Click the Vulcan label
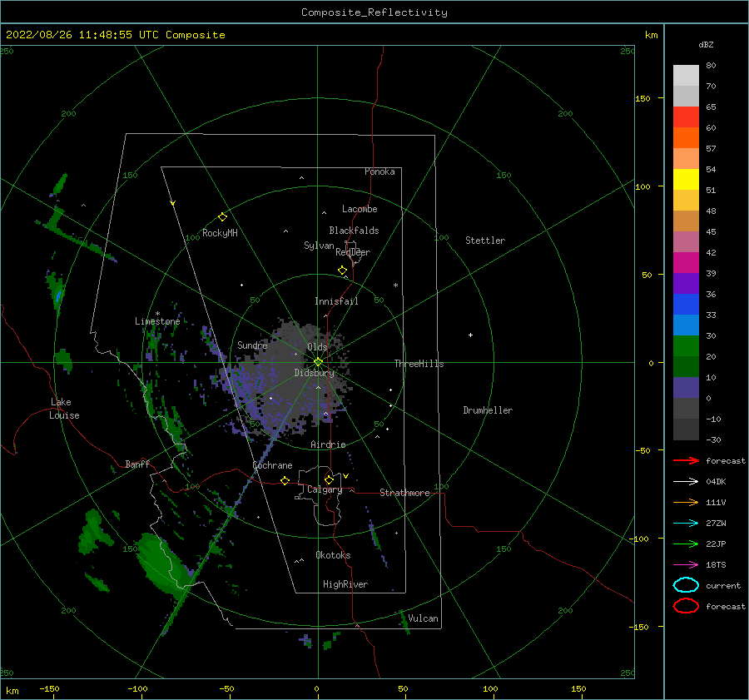This screenshot has width=749, height=700. [x=424, y=618]
